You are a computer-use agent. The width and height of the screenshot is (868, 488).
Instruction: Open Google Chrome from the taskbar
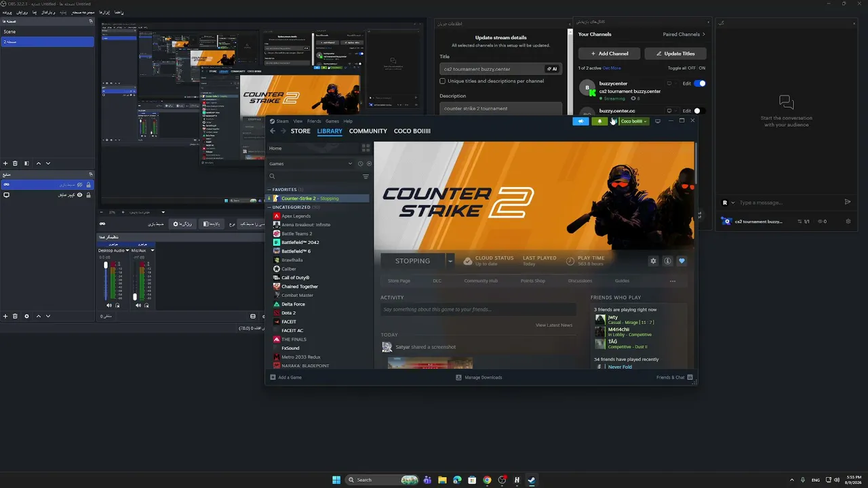pyautogui.click(x=487, y=480)
